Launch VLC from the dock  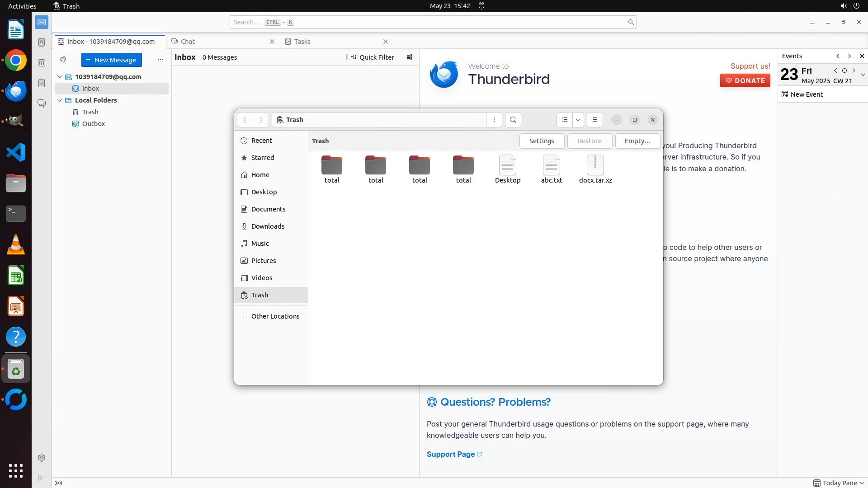[16, 245]
